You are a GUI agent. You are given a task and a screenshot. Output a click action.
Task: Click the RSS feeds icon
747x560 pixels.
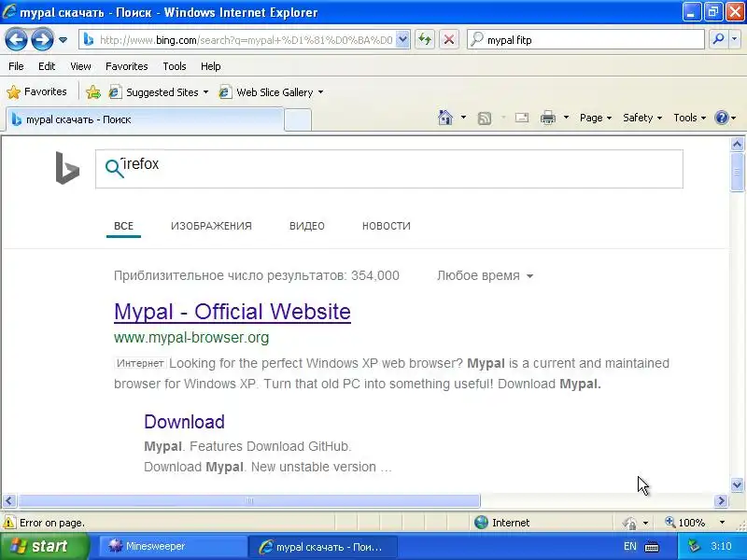pos(485,118)
